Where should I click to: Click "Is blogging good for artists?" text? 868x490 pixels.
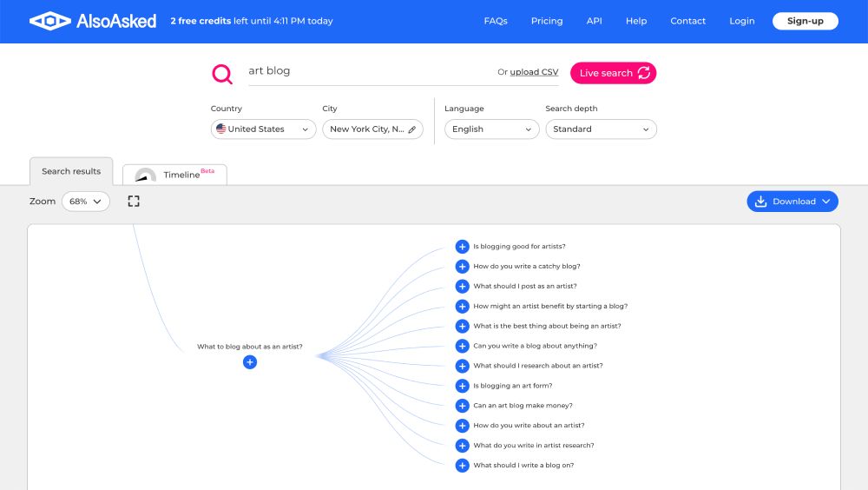coord(519,247)
